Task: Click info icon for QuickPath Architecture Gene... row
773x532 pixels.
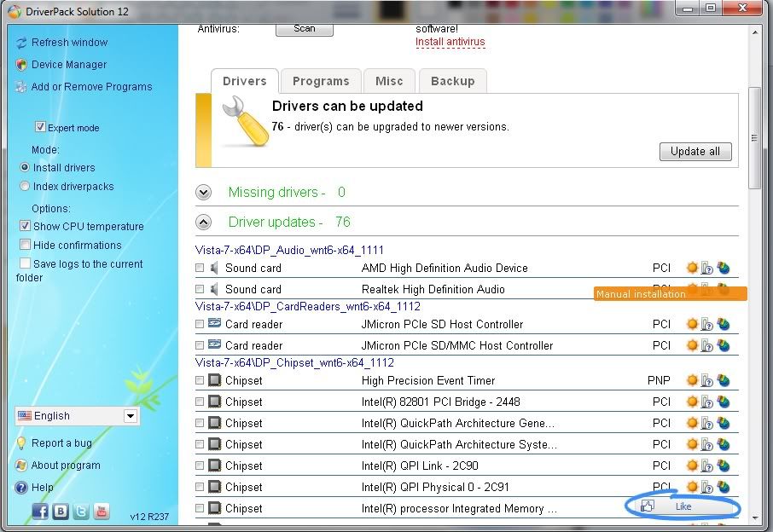Action: click(x=707, y=423)
